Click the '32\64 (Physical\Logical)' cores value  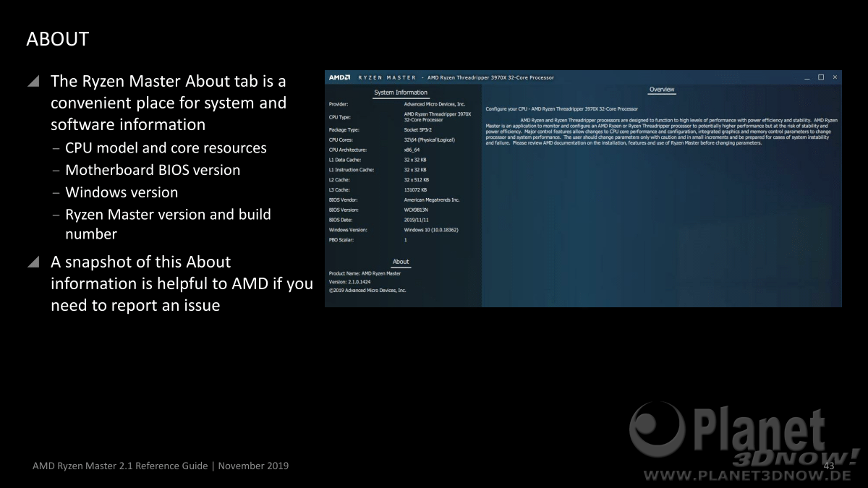point(429,140)
